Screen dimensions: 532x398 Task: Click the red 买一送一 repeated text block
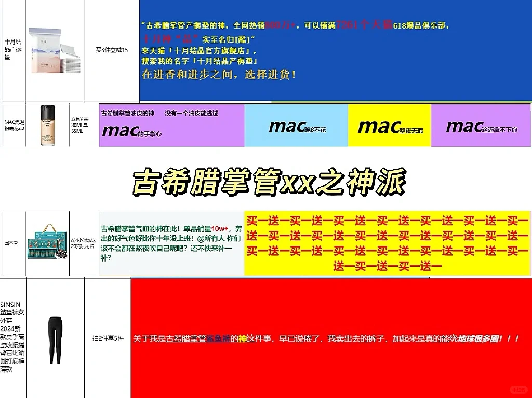point(388,243)
